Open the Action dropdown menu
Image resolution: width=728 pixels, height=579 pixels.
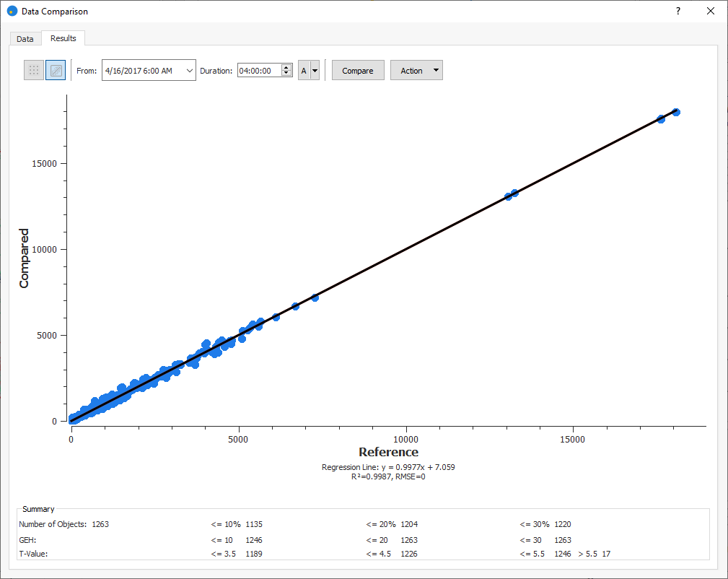tap(416, 71)
